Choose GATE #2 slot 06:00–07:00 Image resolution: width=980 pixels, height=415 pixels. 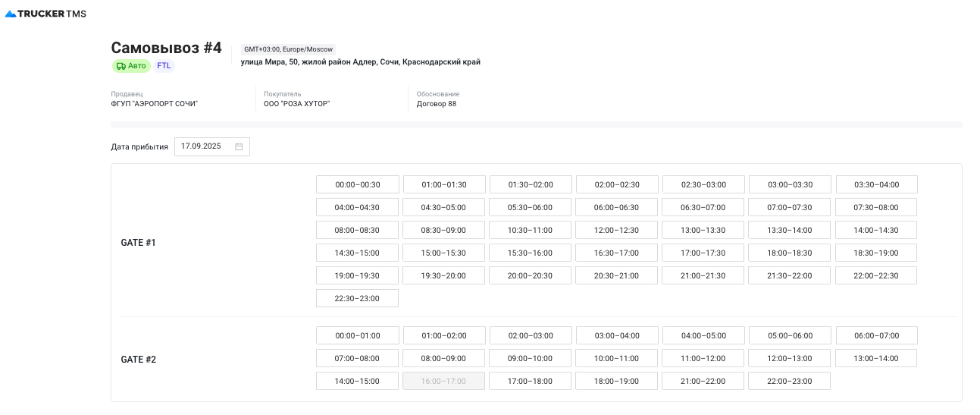click(x=876, y=335)
